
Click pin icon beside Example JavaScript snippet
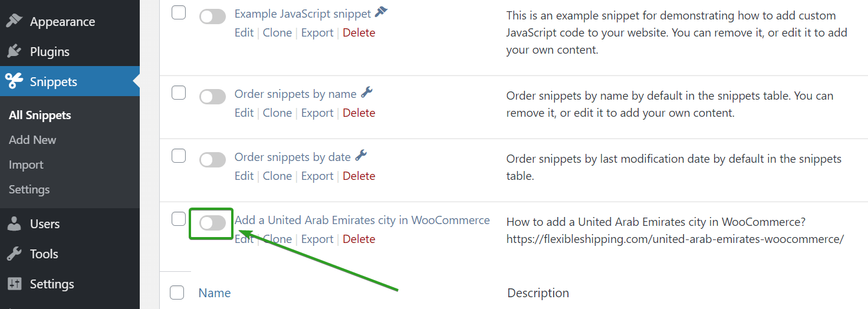pos(382,12)
